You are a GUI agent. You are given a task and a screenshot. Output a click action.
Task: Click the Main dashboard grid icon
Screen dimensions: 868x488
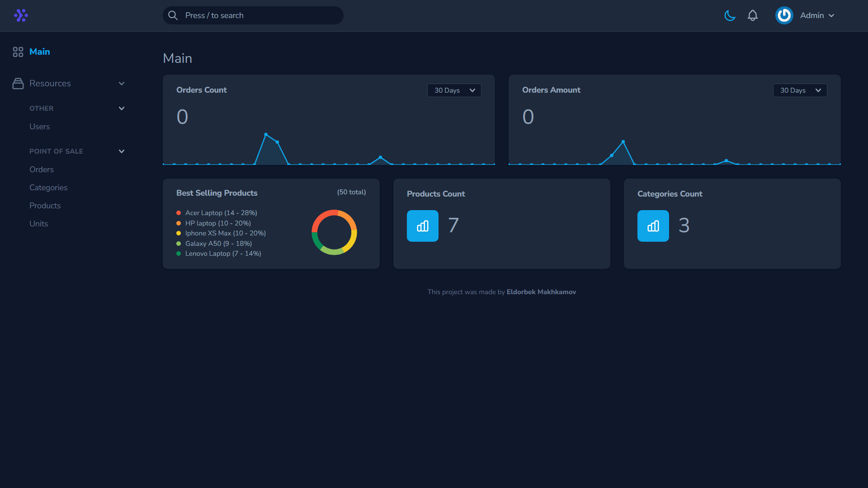18,52
